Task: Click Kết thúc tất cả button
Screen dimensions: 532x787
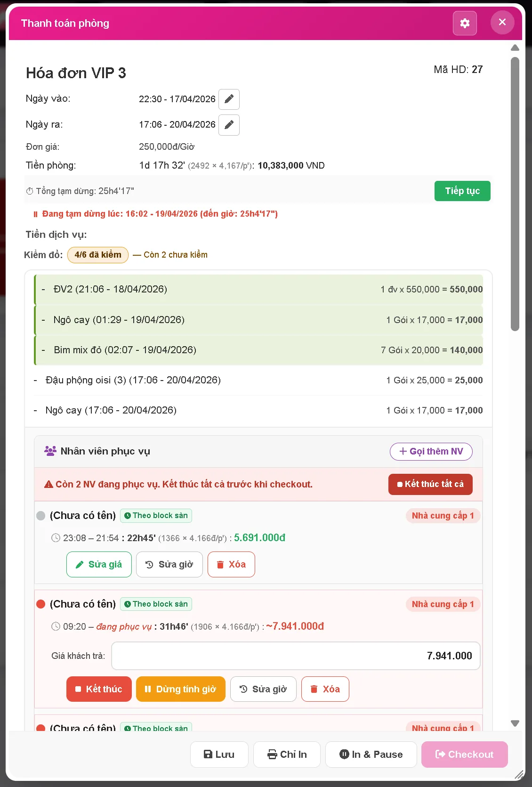Action: tap(430, 484)
